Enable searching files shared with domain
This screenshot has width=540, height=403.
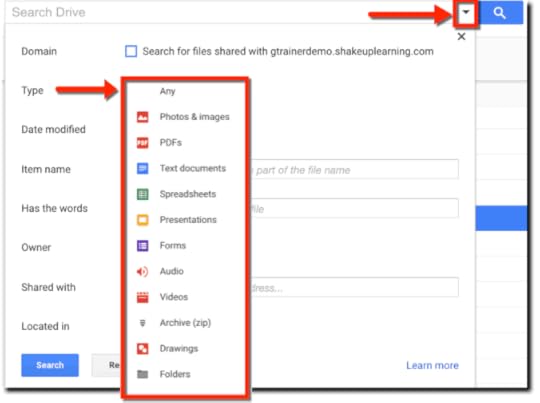131,51
